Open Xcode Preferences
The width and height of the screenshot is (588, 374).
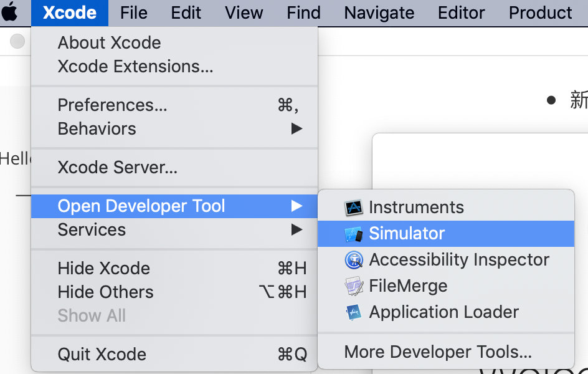(112, 105)
